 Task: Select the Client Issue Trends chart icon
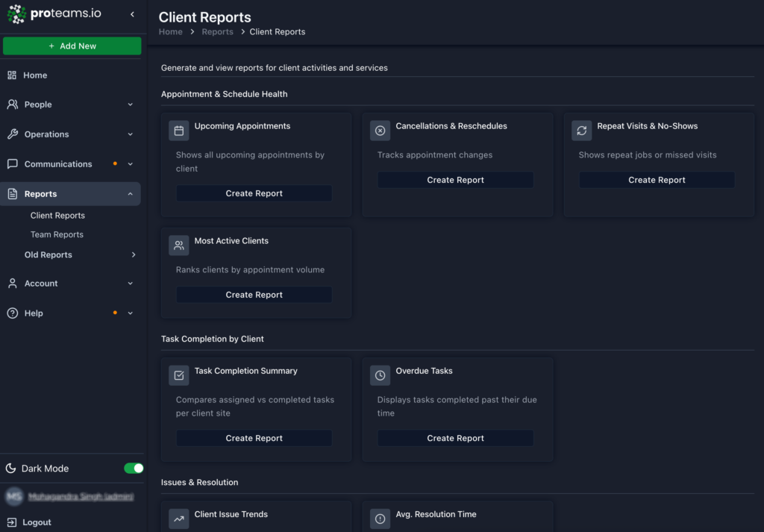[x=178, y=518]
